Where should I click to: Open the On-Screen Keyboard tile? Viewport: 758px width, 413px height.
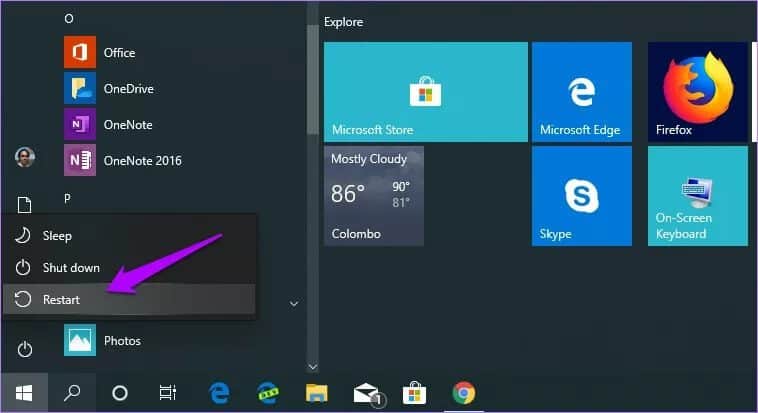coord(698,196)
